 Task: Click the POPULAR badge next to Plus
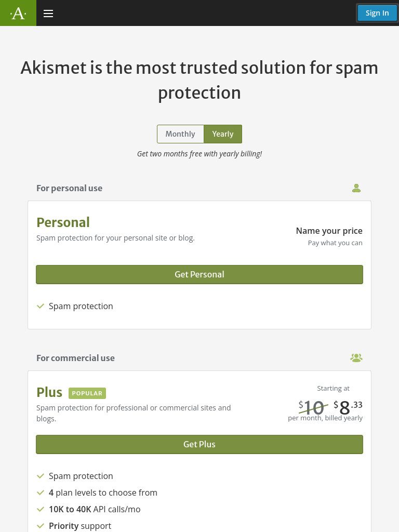[87, 393]
